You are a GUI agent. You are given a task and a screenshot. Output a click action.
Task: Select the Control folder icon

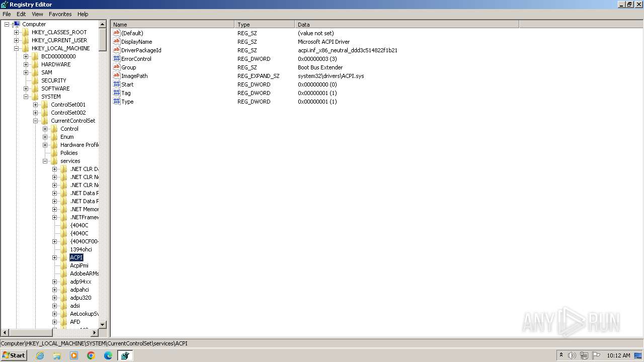(54, 129)
